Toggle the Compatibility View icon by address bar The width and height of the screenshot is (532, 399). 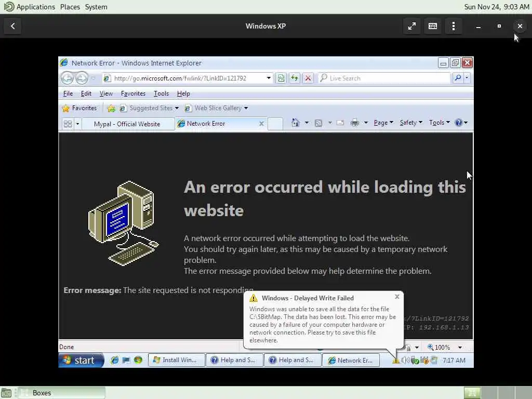tap(281, 78)
